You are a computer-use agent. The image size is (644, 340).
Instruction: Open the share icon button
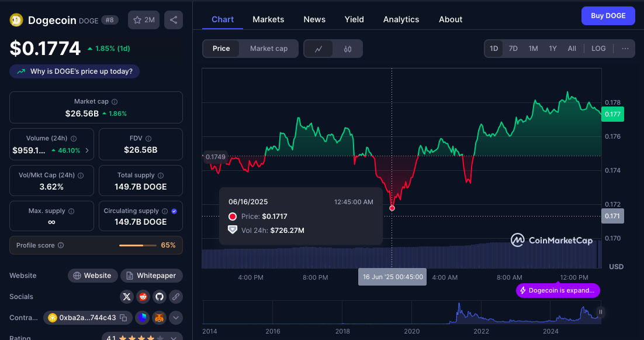click(x=174, y=20)
